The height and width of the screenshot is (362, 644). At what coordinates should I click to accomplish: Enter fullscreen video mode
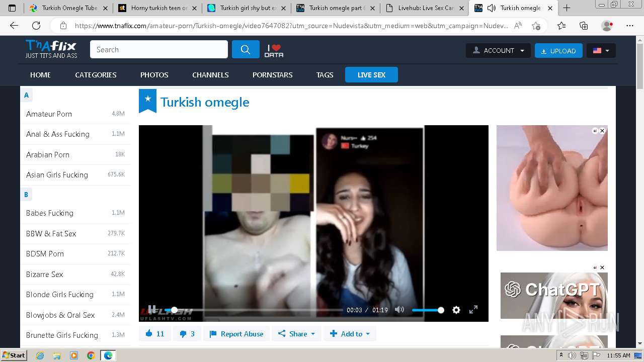[x=473, y=310]
